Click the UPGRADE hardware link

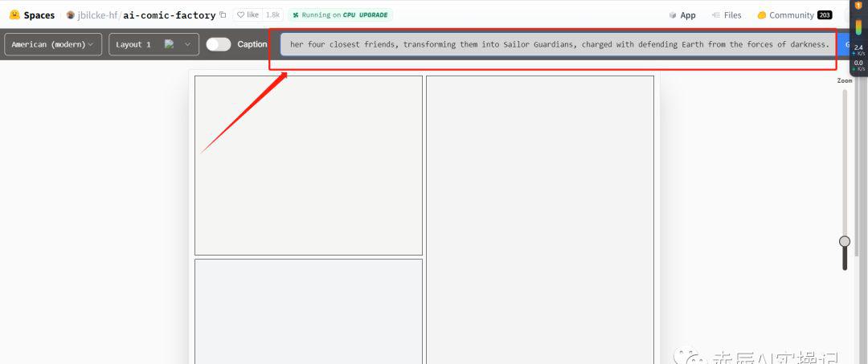pyautogui.click(x=375, y=15)
